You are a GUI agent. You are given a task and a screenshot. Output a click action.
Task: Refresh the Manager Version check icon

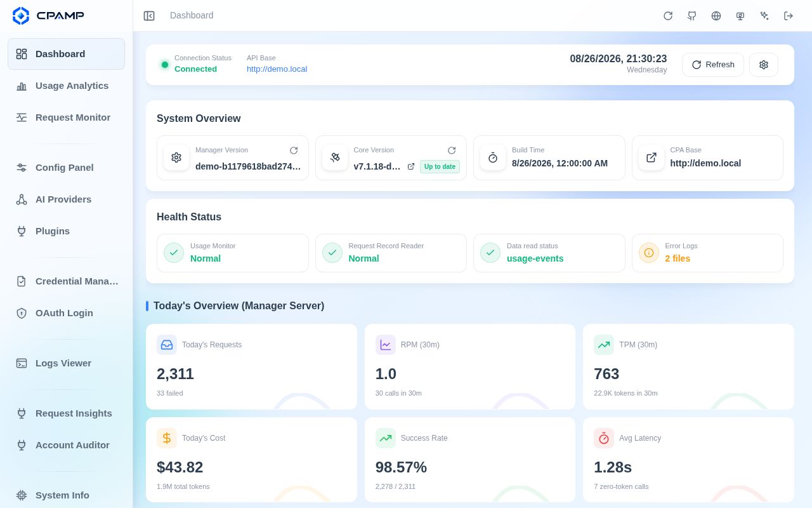point(294,150)
